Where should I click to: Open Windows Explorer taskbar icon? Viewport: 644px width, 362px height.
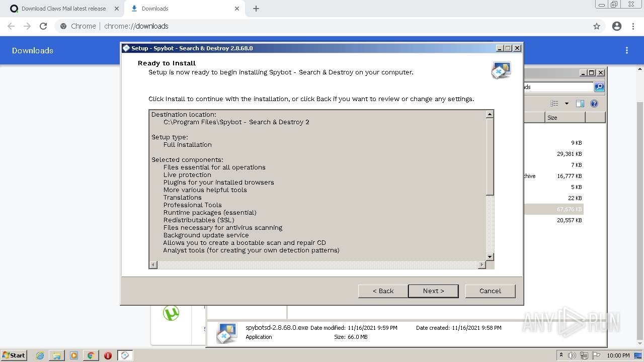coord(57,355)
